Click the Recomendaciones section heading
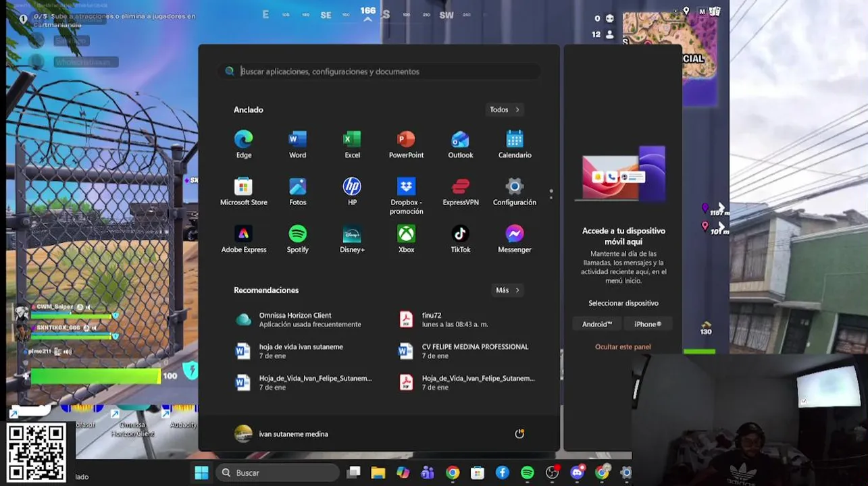This screenshot has height=486, width=868. (266, 290)
